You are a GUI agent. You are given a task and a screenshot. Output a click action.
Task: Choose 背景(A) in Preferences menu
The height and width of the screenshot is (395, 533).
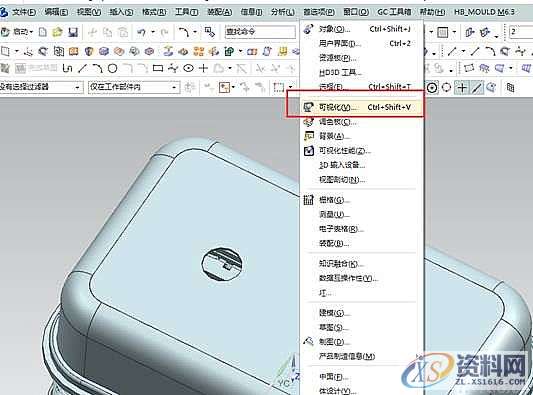[x=361, y=136]
